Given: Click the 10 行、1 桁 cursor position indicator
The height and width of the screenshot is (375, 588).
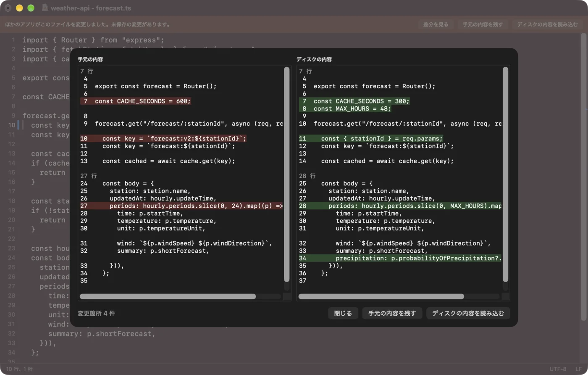Looking at the screenshot, I should [x=19, y=369].
